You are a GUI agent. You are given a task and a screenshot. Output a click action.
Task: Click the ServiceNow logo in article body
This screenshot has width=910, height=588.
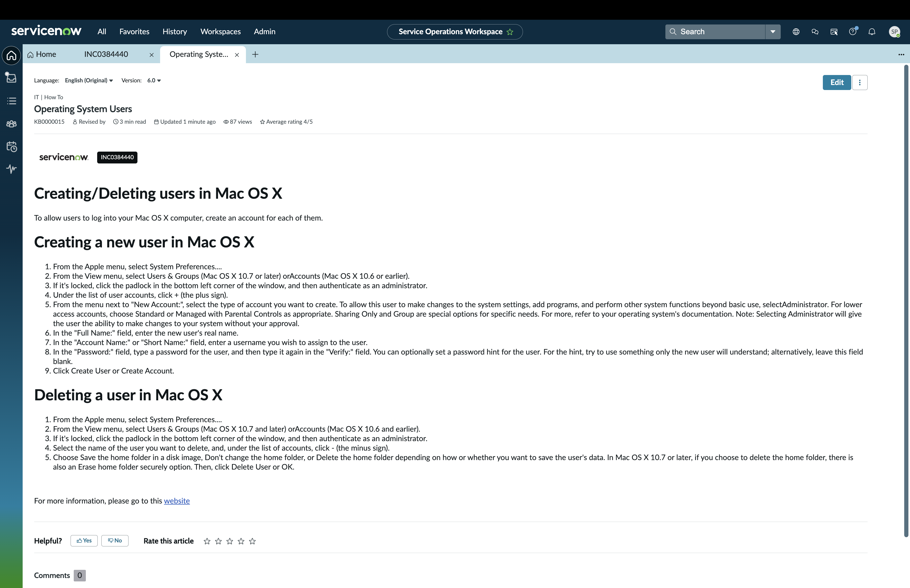(x=64, y=157)
